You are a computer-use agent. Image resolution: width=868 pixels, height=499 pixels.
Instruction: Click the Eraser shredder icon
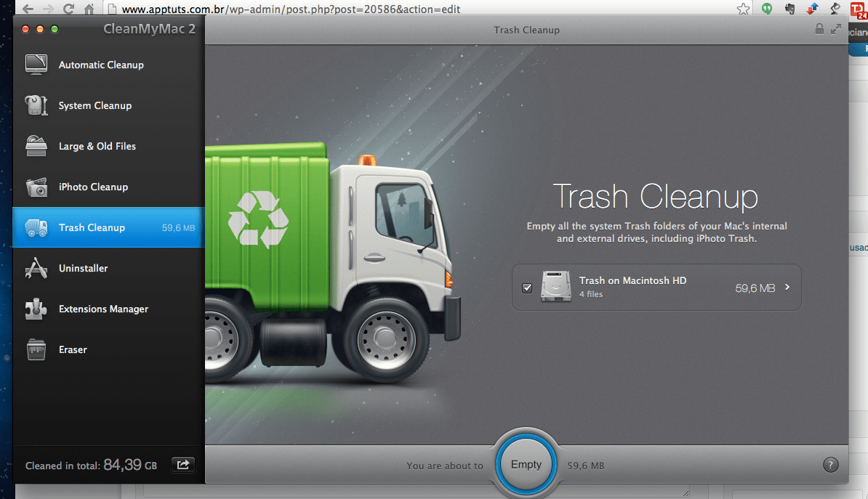pyautogui.click(x=36, y=349)
